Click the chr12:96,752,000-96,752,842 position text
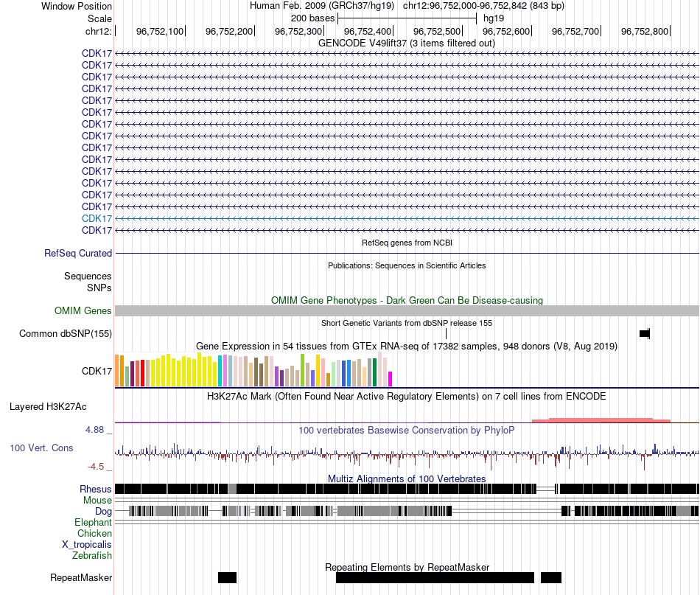This screenshot has height=595, width=700. point(483,6)
